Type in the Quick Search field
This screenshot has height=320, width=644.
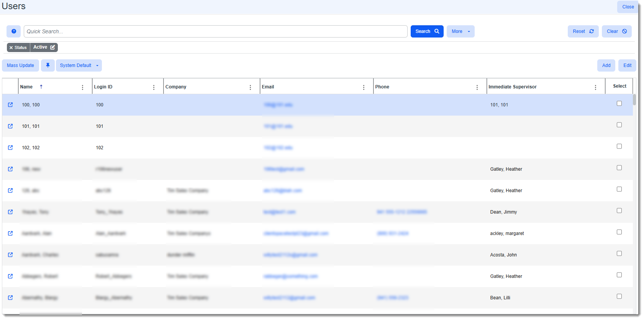[215, 31]
